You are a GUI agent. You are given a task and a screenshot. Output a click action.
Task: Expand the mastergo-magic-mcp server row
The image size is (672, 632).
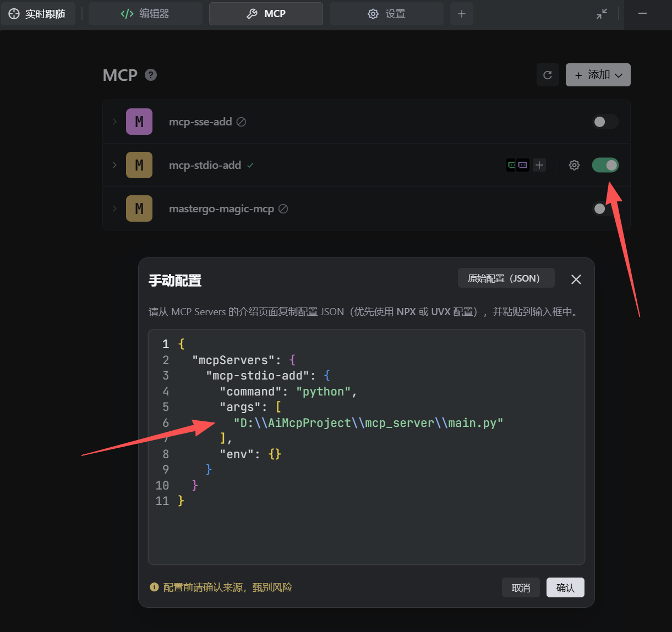point(114,208)
